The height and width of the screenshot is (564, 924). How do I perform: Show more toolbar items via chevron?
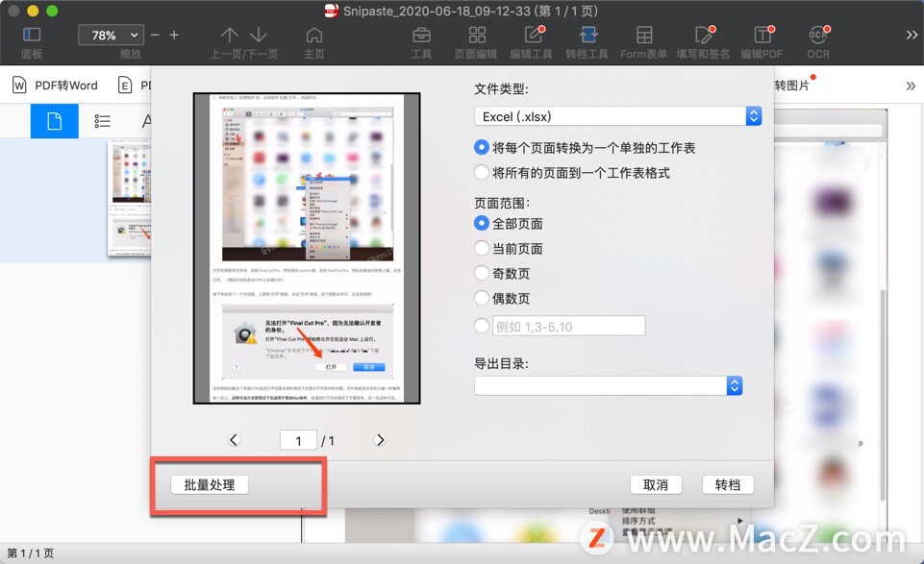pos(912,35)
